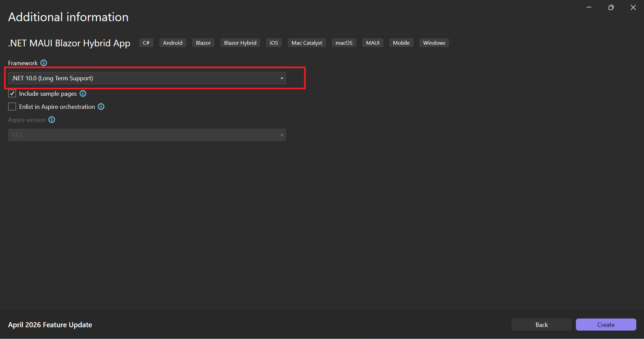
Task: Click the Create button
Action: click(606, 325)
